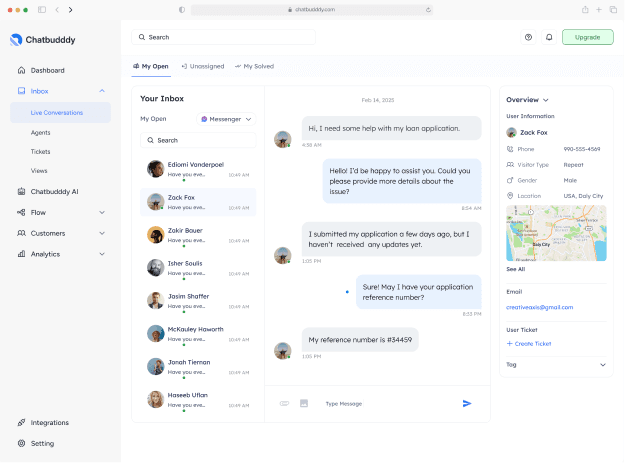The width and height of the screenshot is (625, 463).
Task: Collapse the Inbox menu chevron
Action: tap(102, 91)
